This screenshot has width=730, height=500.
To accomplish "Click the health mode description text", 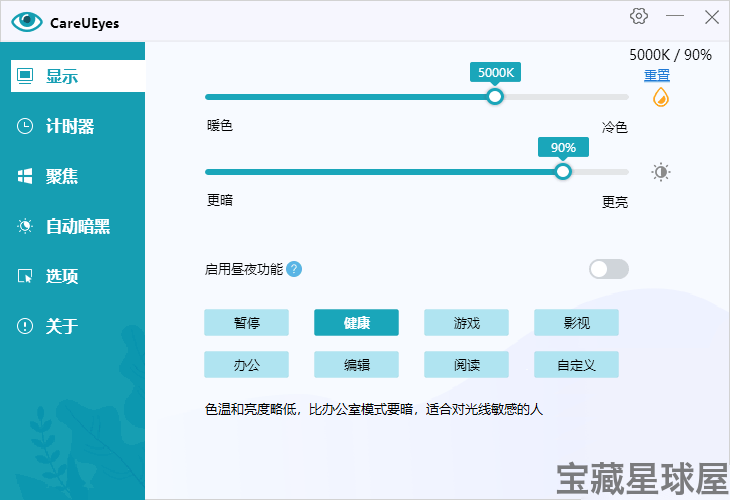I will (x=374, y=409).
